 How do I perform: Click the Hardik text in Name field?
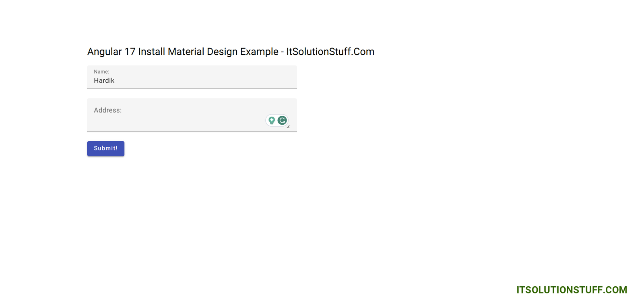[104, 80]
